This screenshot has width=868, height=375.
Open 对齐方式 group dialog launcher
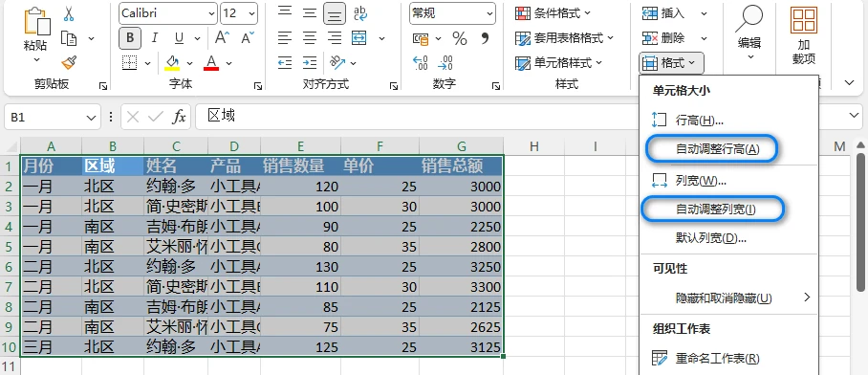coord(394,86)
